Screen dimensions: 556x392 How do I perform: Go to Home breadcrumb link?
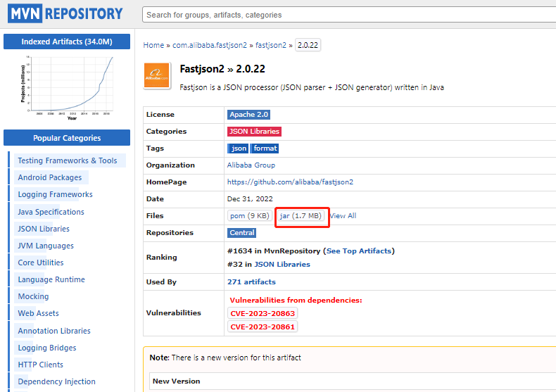153,45
